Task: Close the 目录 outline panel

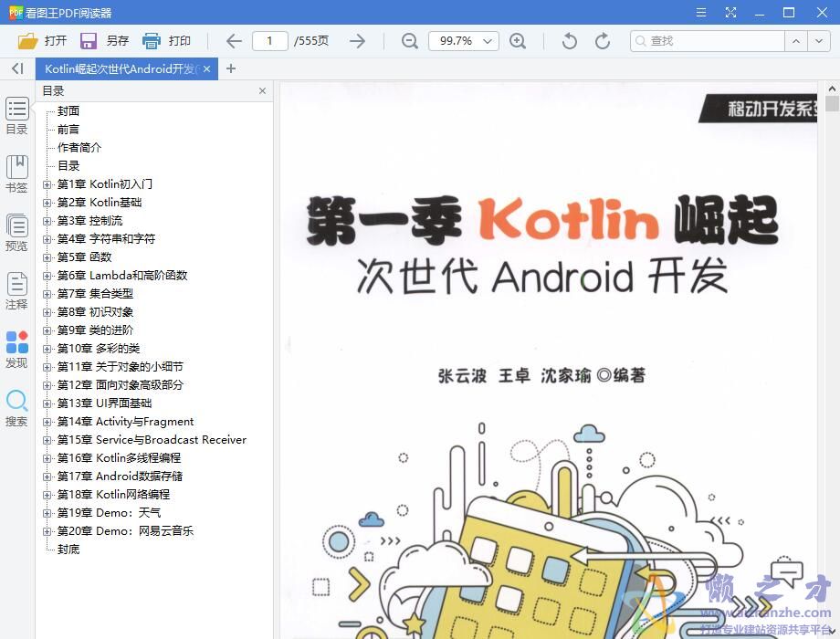Action: point(263,91)
